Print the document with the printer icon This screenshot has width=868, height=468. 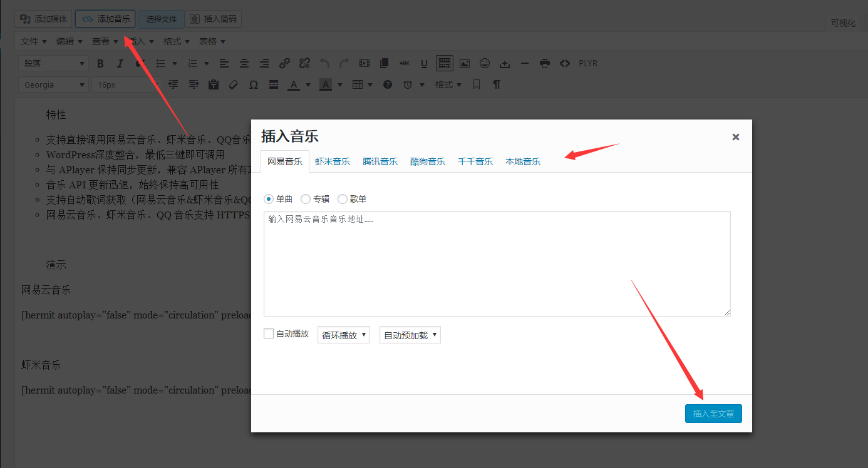545,63
